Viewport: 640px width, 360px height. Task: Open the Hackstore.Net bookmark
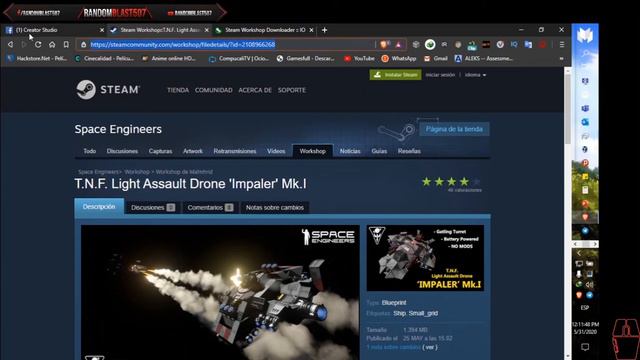[x=37, y=58]
